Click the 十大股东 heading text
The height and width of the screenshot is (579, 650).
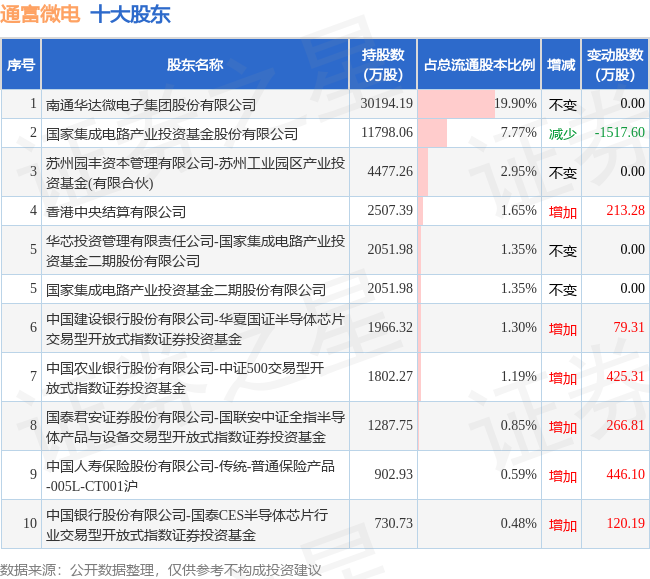pos(130,14)
